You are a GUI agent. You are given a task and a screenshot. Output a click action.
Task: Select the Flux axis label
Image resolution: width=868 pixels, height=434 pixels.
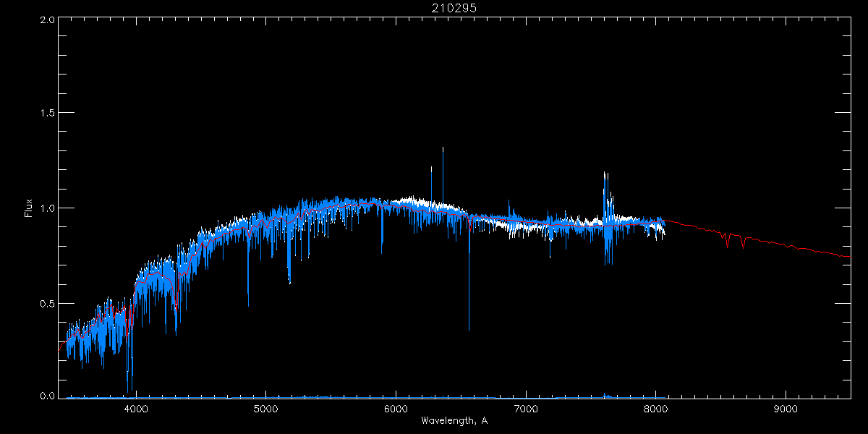pos(29,208)
